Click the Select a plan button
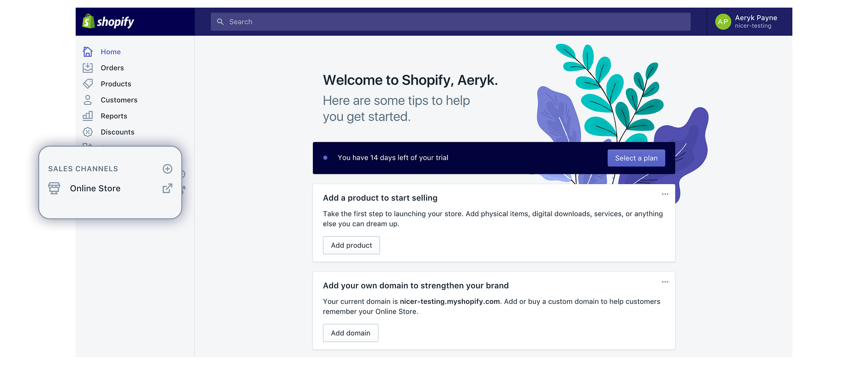 (x=636, y=158)
